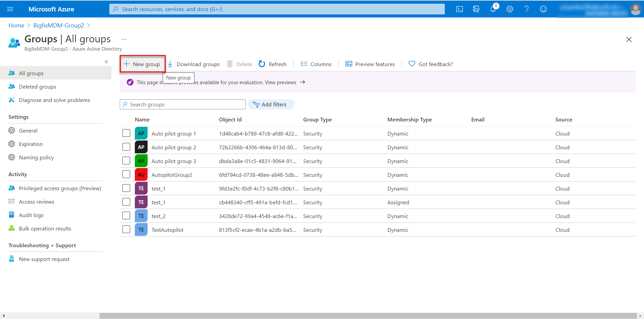Open Access reviews

click(x=37, y=202)
